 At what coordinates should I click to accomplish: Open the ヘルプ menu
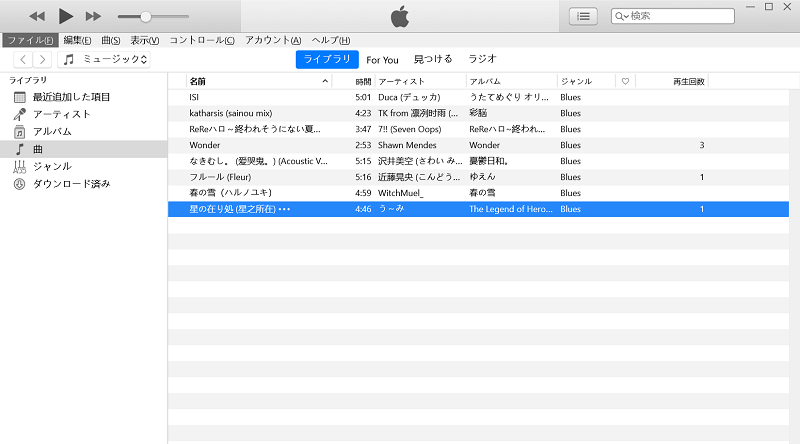point(331,40)
